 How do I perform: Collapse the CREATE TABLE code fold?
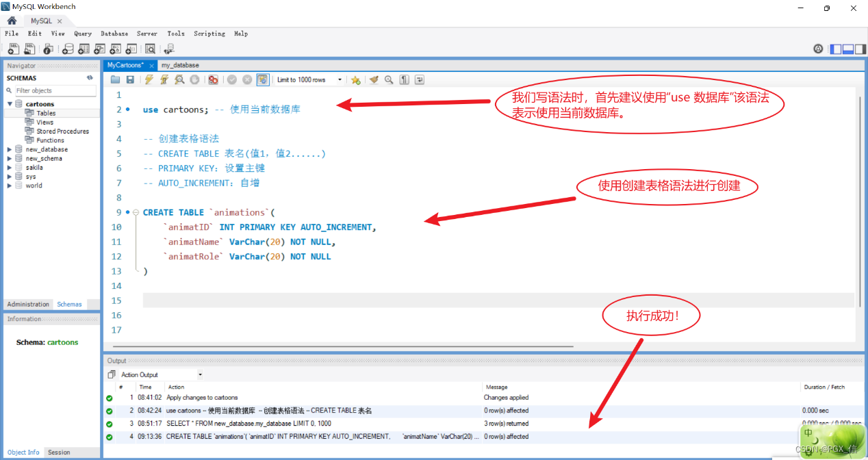tap(136, 212)
